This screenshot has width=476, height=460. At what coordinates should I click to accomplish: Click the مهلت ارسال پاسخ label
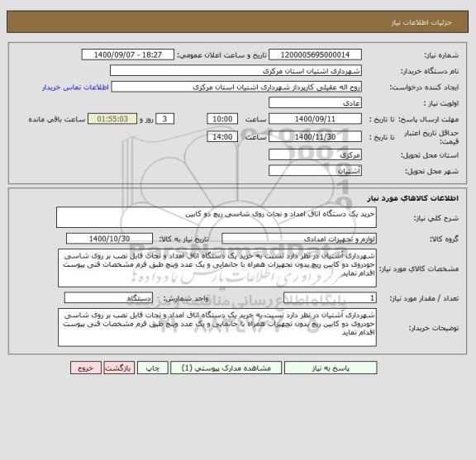(x=429, y=120)
